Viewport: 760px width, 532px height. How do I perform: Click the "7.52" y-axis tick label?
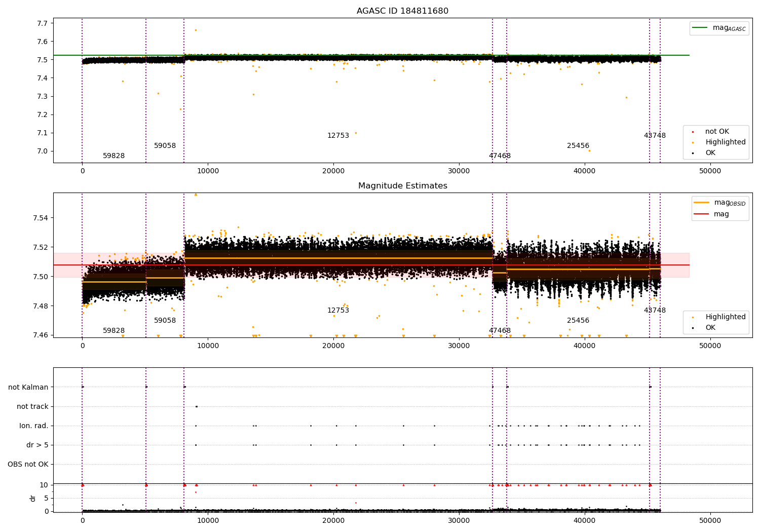pos(41,247)
